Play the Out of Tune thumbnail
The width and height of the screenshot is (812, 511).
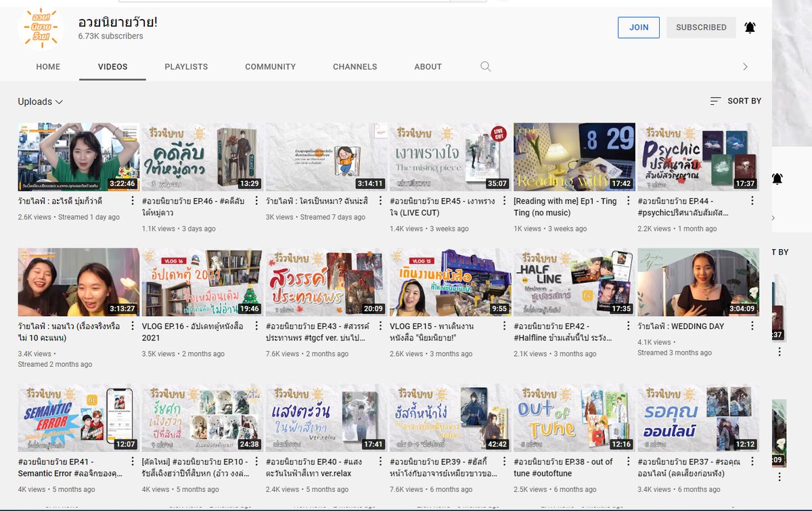coord(574,418)
